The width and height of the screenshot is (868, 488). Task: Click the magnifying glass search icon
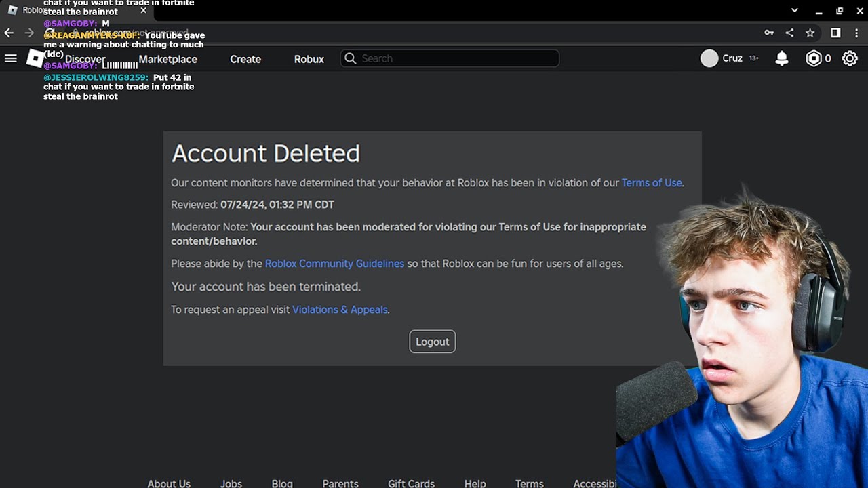click(x=351, y=58)
